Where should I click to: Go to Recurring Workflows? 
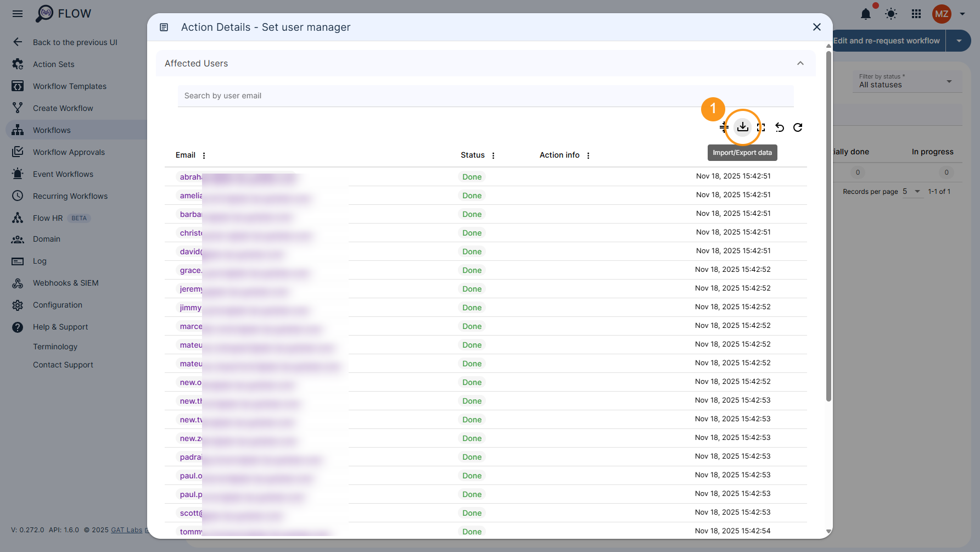[x=70, y=196]
